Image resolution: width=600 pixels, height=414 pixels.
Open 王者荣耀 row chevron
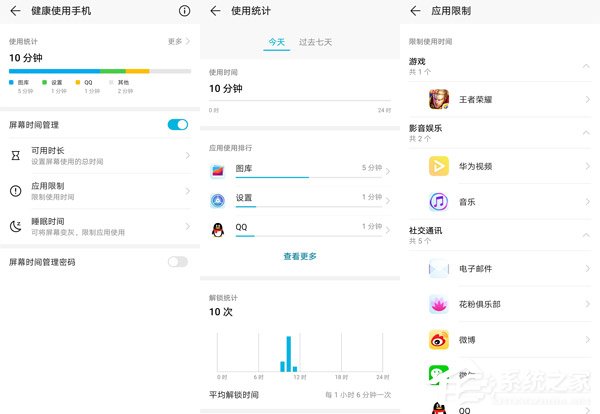587,99
